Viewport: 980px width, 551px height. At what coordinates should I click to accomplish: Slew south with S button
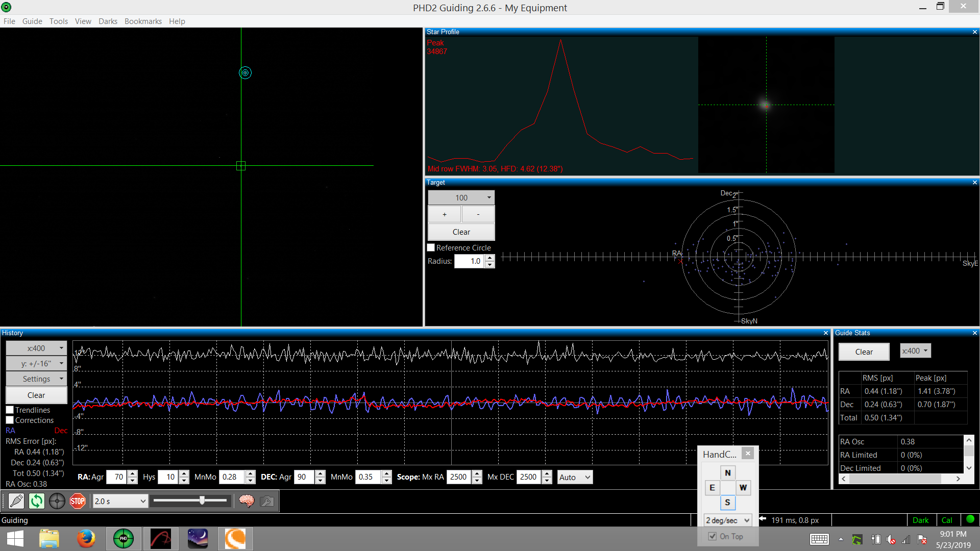click(727, 502)
